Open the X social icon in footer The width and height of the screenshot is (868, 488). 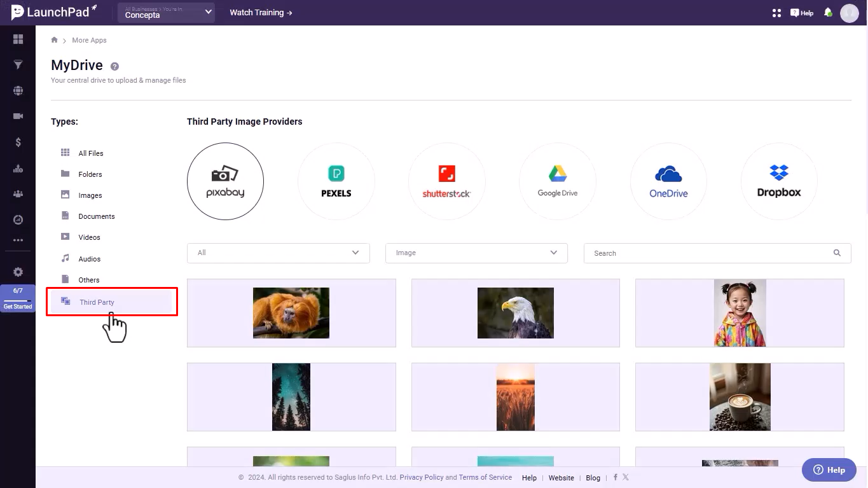click(x=626, y=477)
